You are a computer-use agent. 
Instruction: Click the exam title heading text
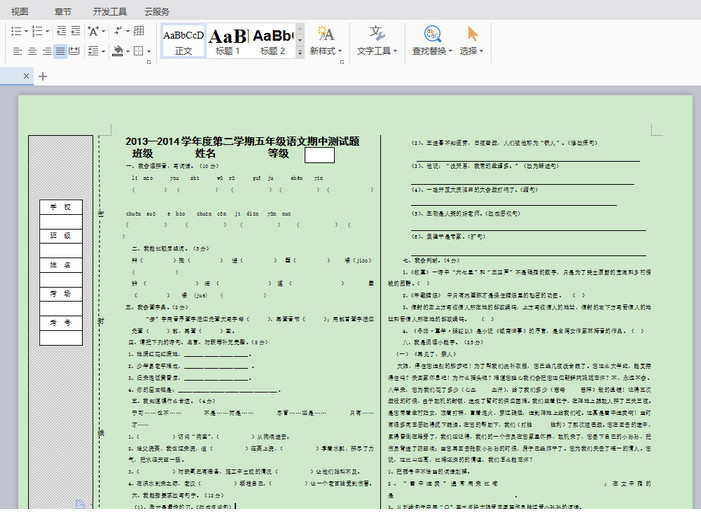[242, 142]
